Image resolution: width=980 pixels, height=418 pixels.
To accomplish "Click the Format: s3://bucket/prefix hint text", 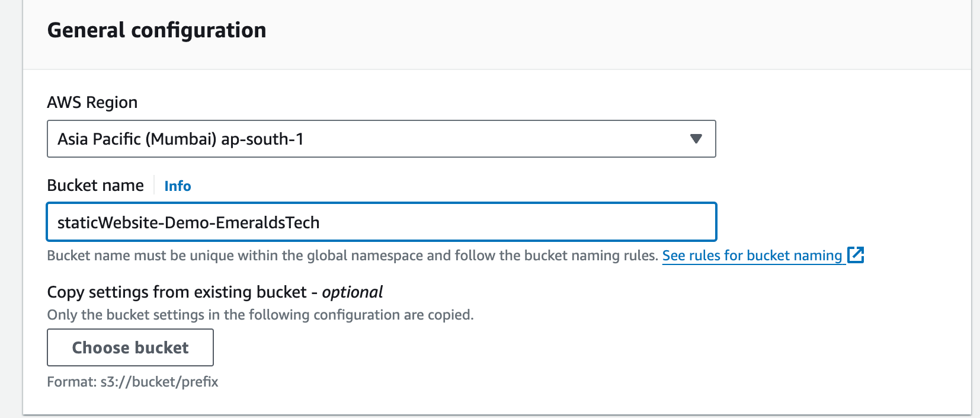I will point(133,382).
